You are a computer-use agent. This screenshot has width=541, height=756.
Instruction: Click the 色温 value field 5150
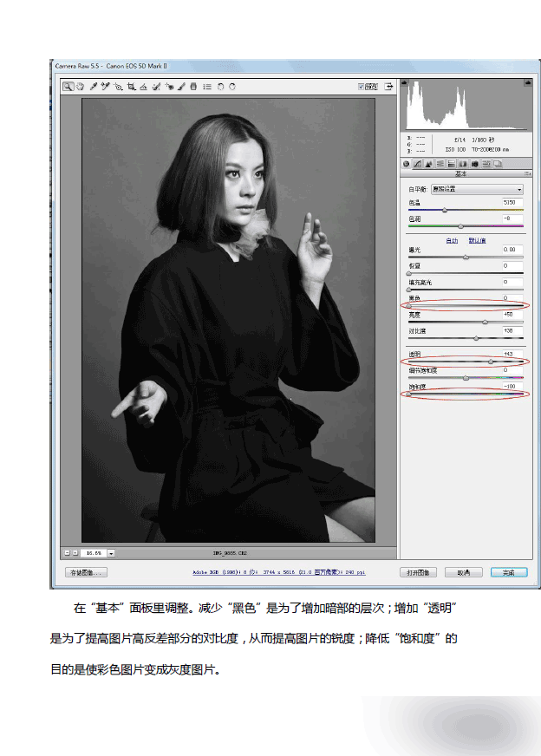(x=512, y=203)
